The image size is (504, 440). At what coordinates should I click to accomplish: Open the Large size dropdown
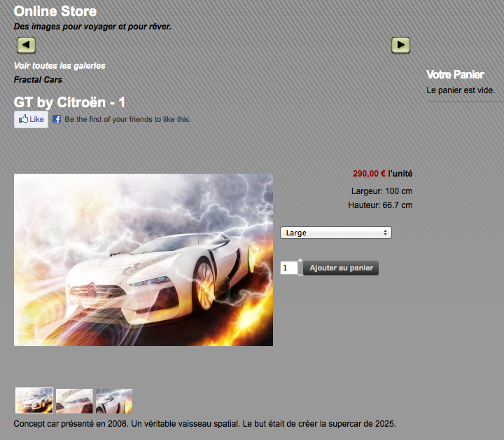[x=336, y=233]
